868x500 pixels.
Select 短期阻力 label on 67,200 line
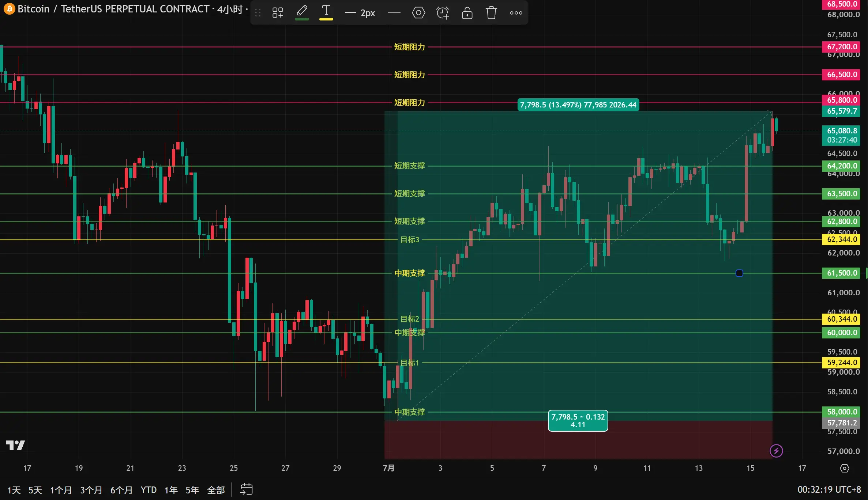click(410, 47)
